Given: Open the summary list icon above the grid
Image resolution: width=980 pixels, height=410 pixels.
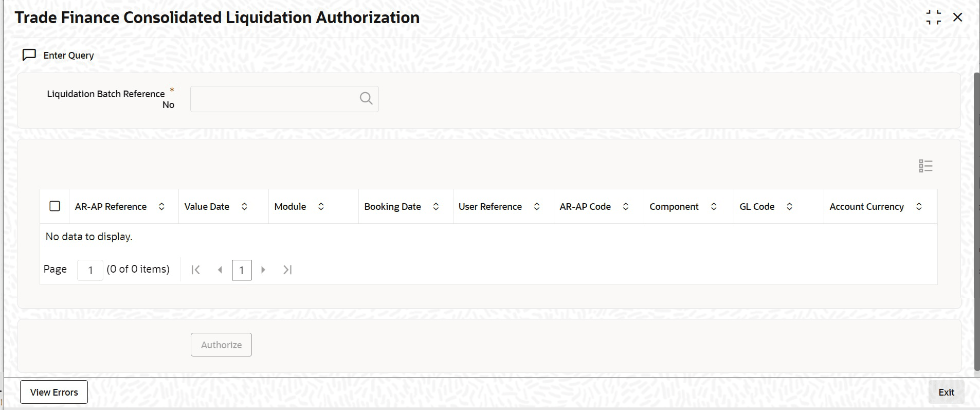Looking at the screenshot, I should click(x=925, y=165).
